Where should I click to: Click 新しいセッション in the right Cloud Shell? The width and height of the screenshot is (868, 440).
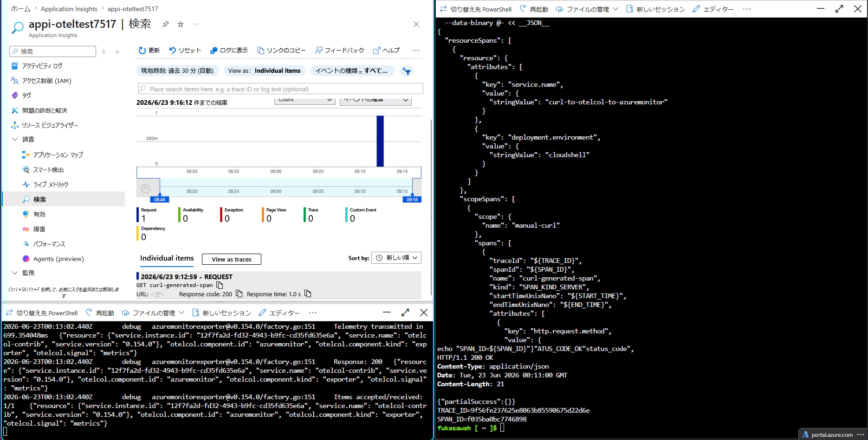(655, 9)
